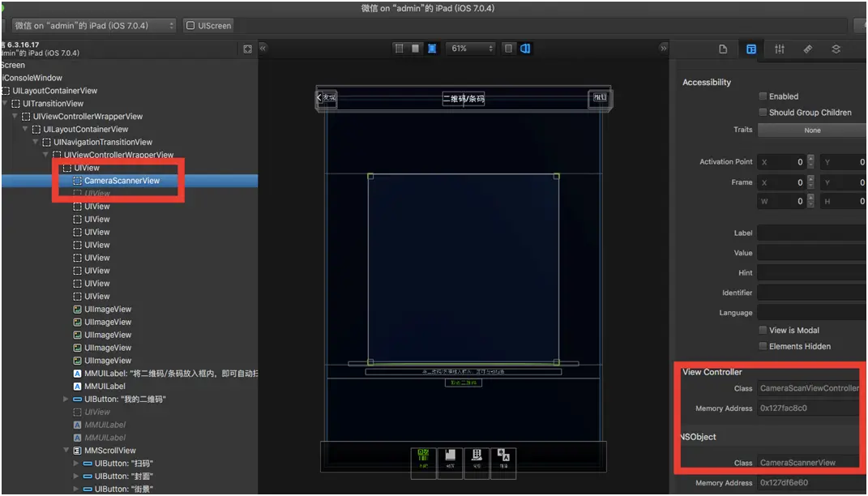Select the MMScrollView tree row
This screenshot has height=496, width=868.
(x=130, y=451)
